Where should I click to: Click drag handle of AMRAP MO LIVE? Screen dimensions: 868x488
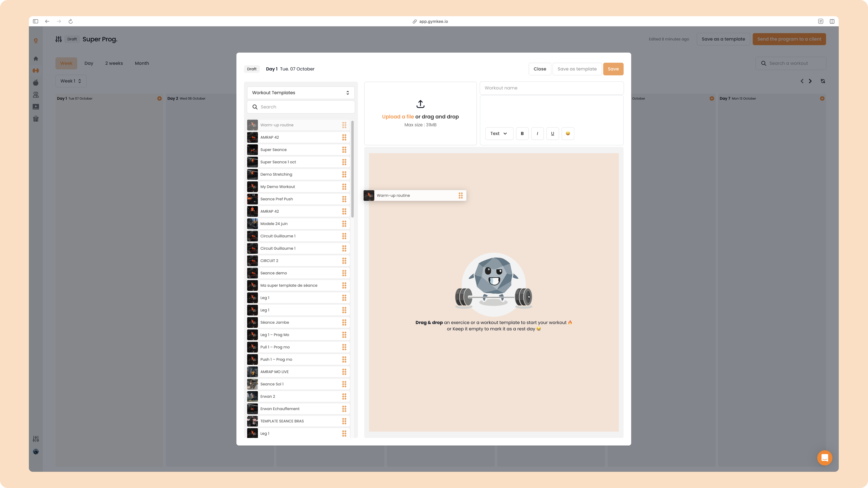pyautogui.click(x=344, y=372)
